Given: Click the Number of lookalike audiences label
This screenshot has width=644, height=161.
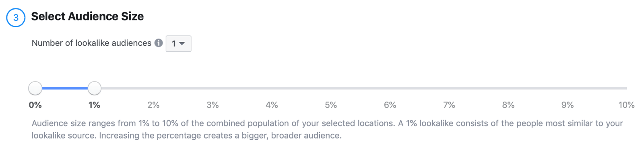Looking at the screenshot, I should pos(91,43).
